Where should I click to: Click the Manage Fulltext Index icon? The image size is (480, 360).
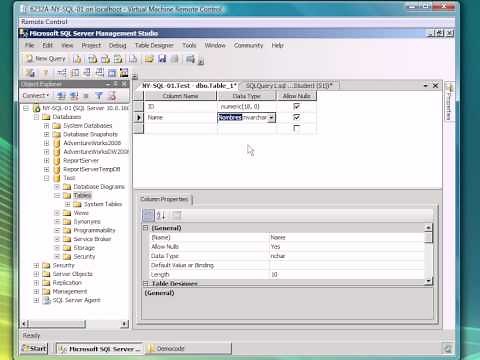[87, 73]
